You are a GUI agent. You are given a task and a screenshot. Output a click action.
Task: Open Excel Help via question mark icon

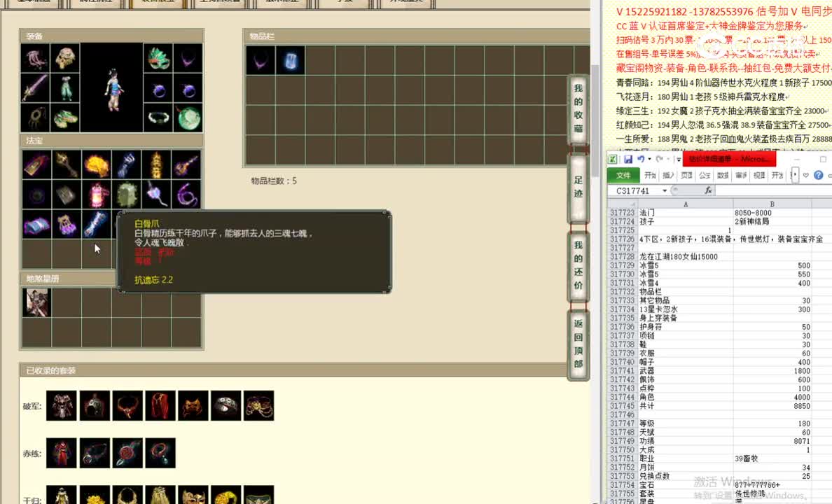pyautogui.click(x=818, y=175)
